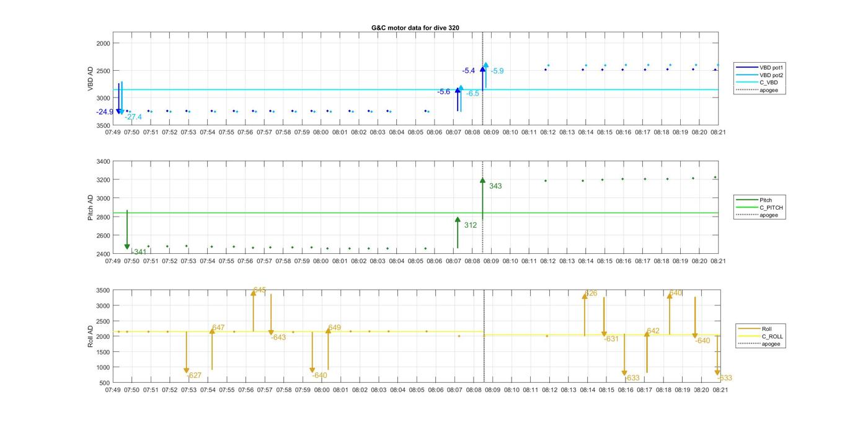Click the 642 roll data label
The height and width of the screenshot is (430, 868).
point(653,331)
